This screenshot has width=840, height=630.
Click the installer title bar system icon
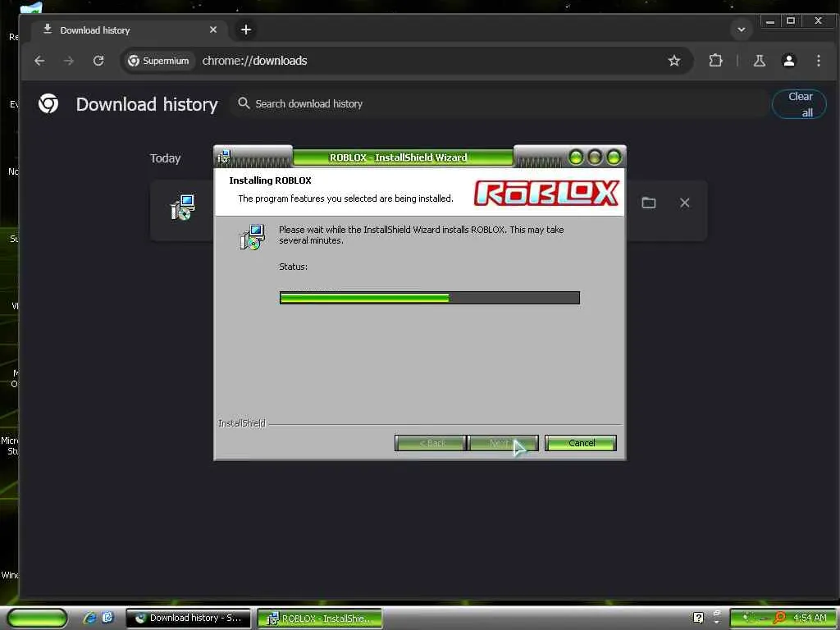tap(223, 157)
